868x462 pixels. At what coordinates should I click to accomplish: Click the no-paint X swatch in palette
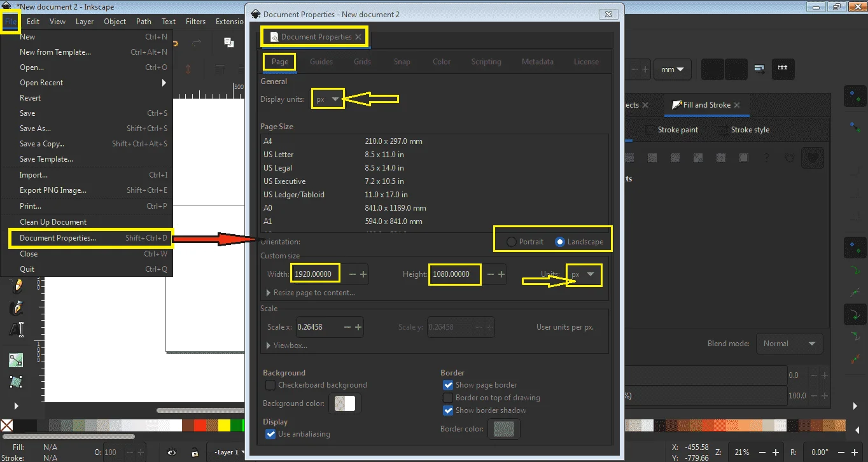click(6, 425)
